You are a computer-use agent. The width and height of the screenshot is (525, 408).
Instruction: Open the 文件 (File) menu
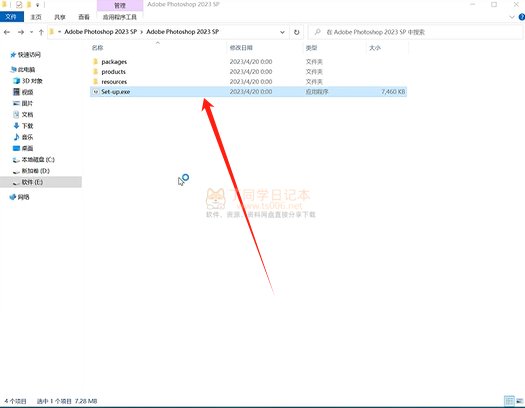coord(11,17)
